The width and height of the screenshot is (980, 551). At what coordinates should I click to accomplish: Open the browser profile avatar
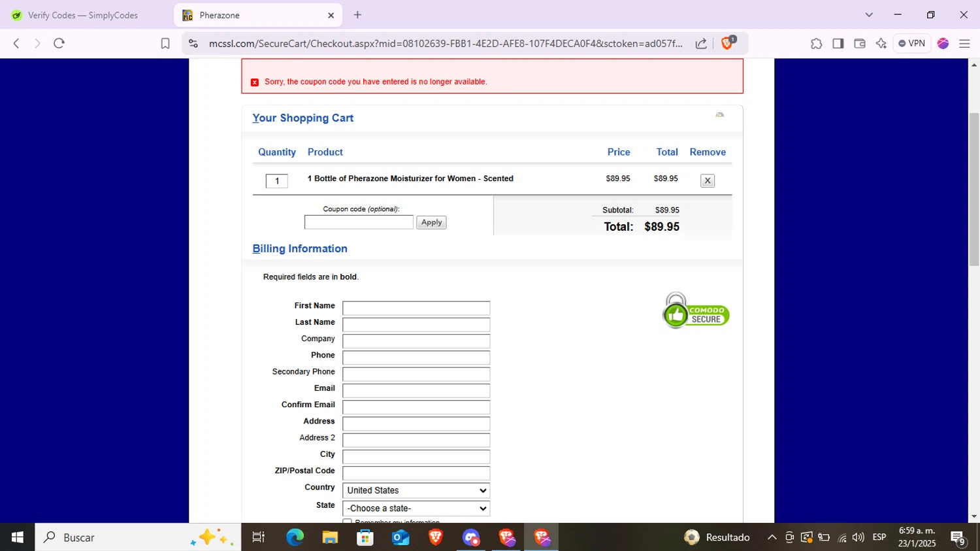point(943,43)
